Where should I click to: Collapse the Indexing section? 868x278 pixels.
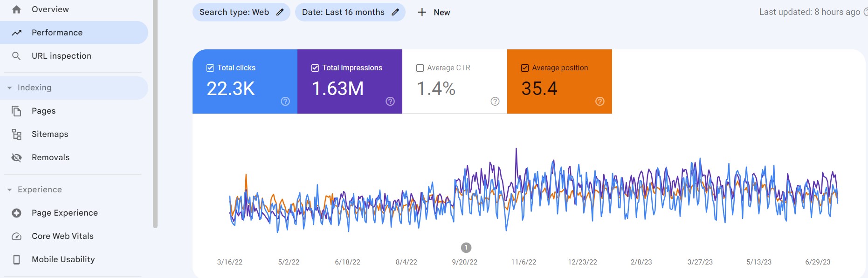pyautogui.click(x=9, y=88)
